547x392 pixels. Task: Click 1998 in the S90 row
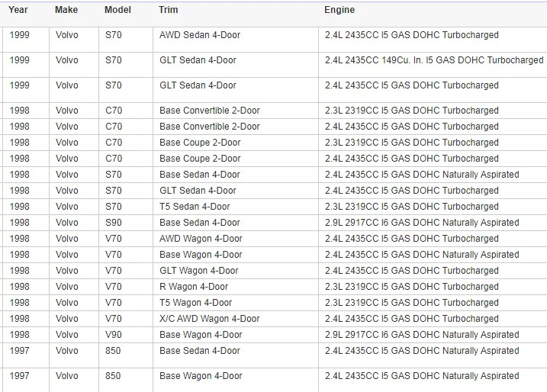20,223
